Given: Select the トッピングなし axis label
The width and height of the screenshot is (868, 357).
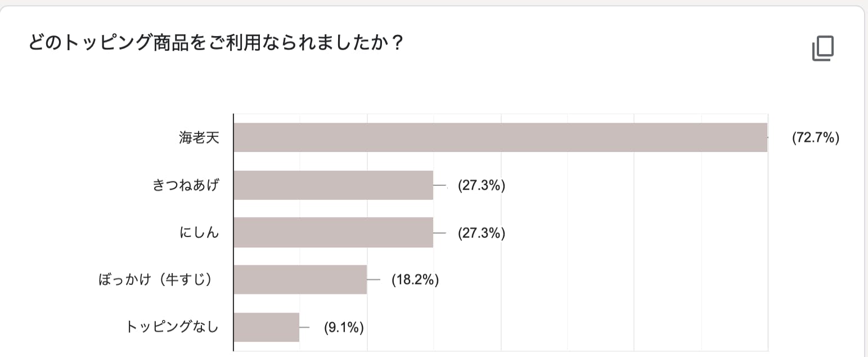Looking at the screenshot, I should (x=172, y=327).
